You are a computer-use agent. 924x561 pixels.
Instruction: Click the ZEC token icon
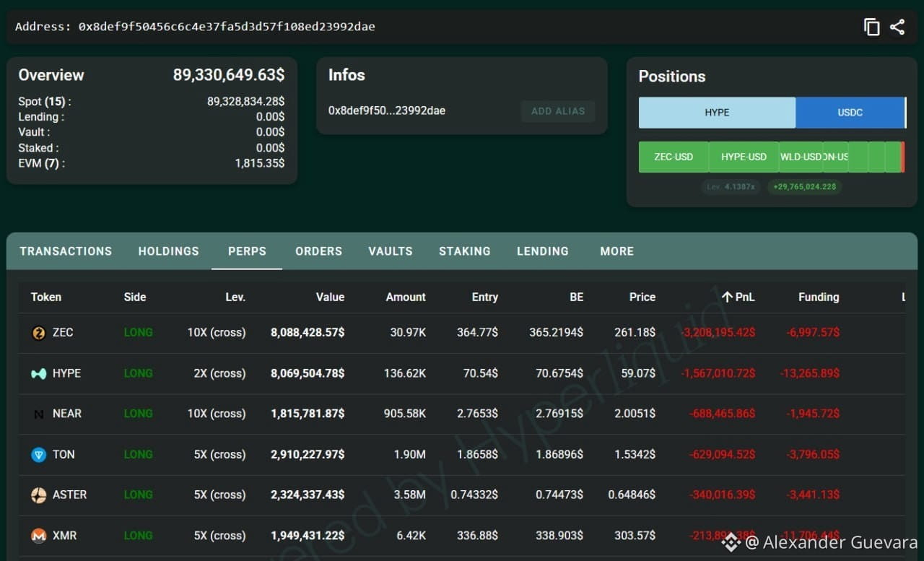pyautogui.click(x=39, y=333)
